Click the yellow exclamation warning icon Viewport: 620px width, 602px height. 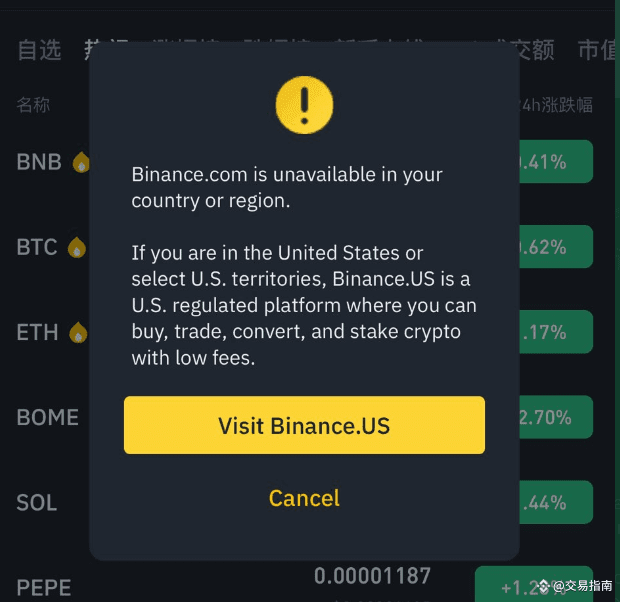[304, 105]
